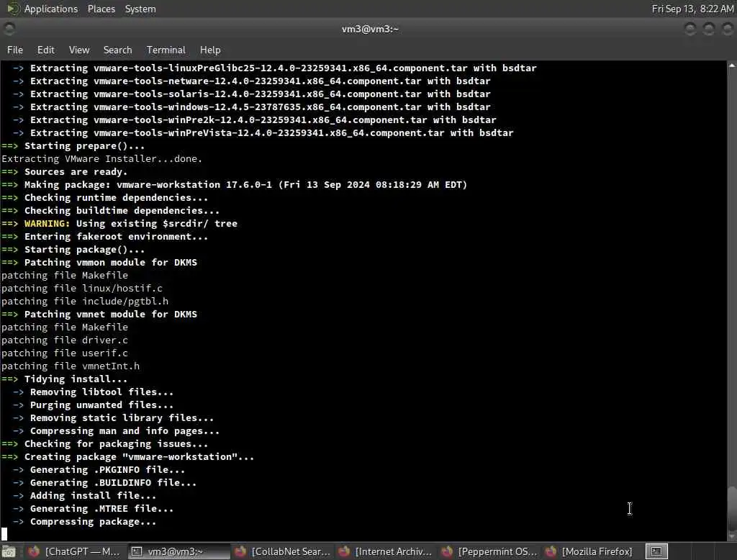The height and width of the screenshot is (560, 737).
Task: Click 'patching file vmnetInt.h' line
Action: (71, 366)
